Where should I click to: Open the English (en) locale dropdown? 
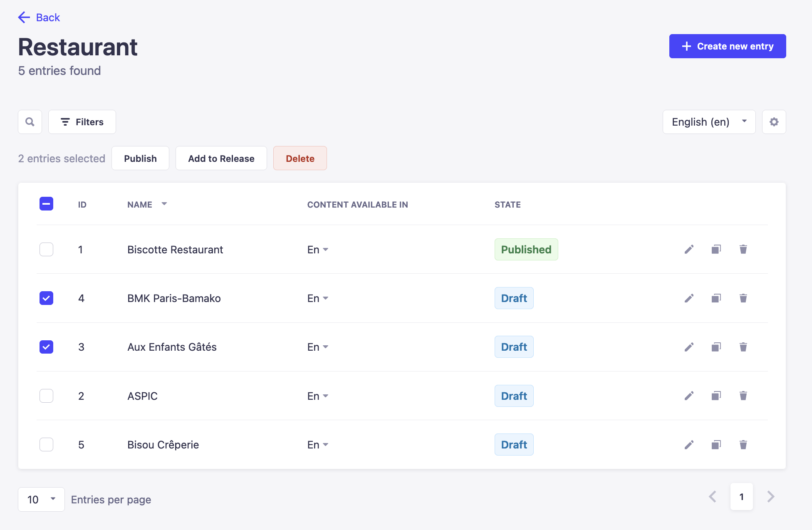pyautogui.click(x=709, y=121)
